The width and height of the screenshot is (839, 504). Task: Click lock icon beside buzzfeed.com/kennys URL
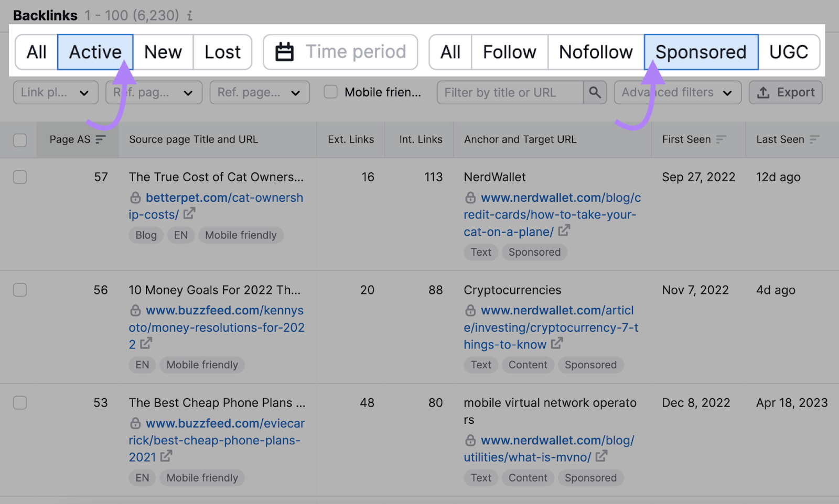click(135, 310)
